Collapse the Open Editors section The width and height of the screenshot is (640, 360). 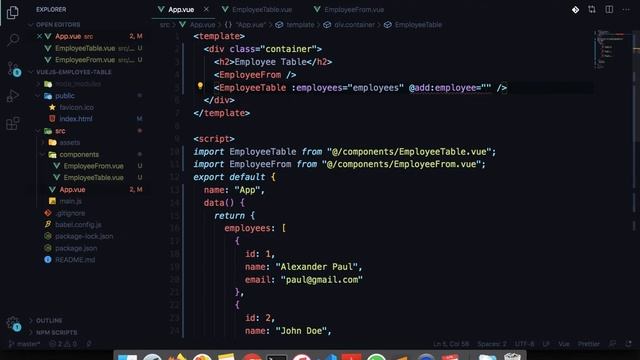[x=58, y=24]
